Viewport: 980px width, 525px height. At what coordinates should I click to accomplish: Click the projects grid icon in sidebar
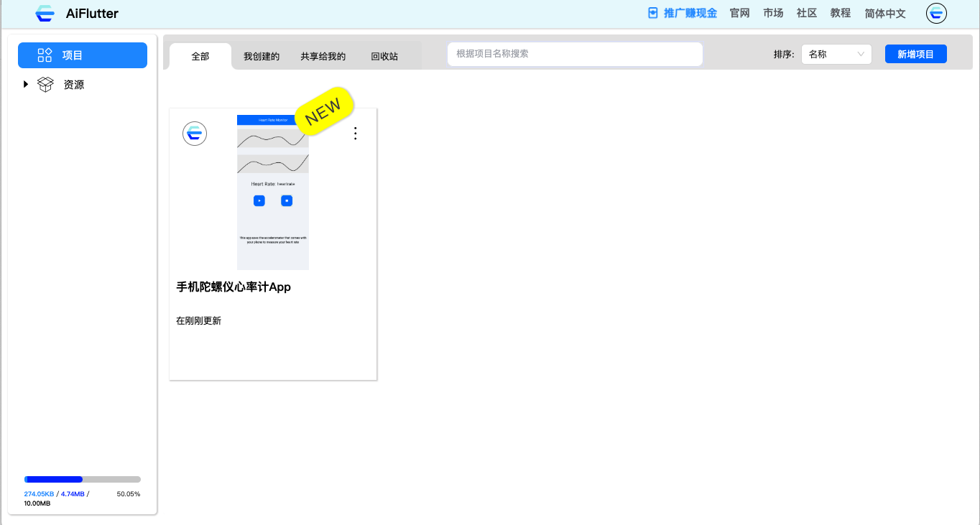pyautogui.click(x=45, y=55)
